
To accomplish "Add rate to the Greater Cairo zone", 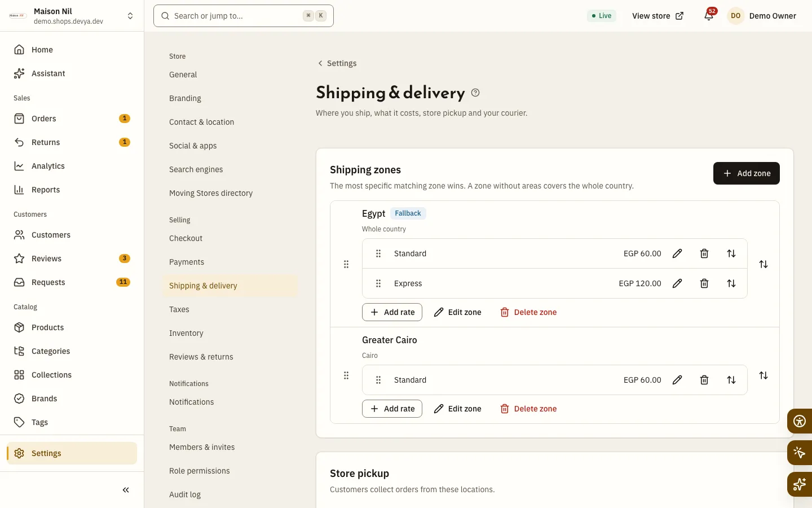I will [392, 409].
